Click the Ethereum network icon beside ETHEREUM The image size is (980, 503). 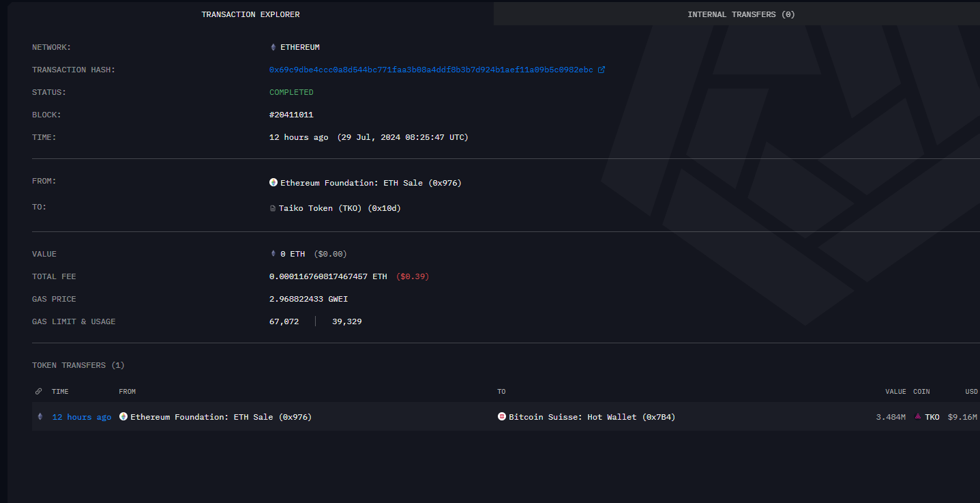point(273,48)
